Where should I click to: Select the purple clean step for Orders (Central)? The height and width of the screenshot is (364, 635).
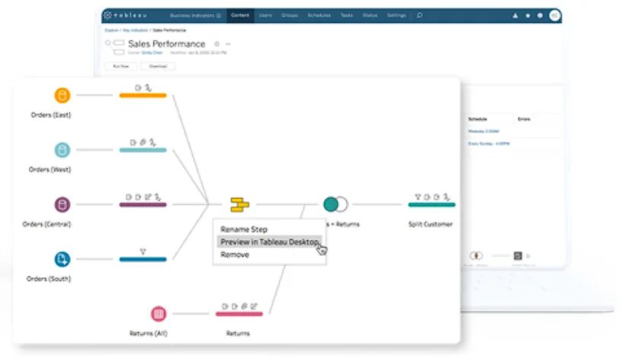click(x=143, y=205)
